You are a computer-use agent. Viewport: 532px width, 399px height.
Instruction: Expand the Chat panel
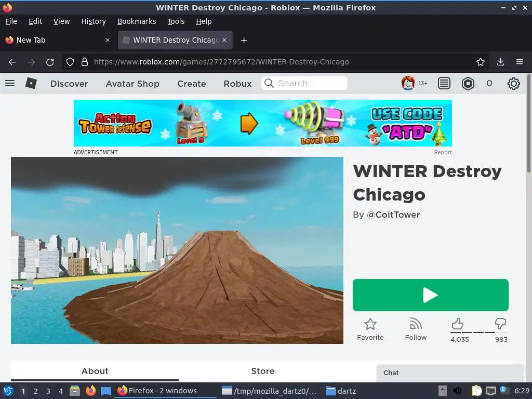[x=449, y=373]
